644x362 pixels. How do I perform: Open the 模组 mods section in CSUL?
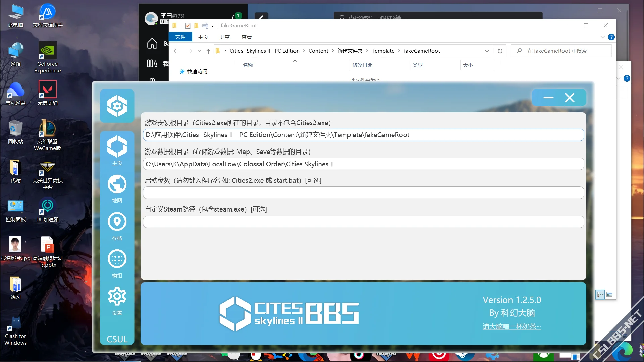(117, 264)
